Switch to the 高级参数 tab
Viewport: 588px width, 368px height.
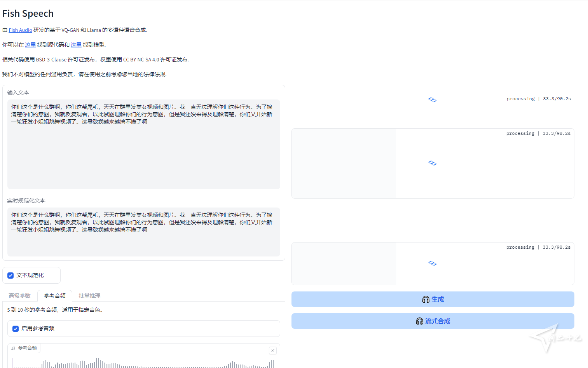tap(20, 296)
